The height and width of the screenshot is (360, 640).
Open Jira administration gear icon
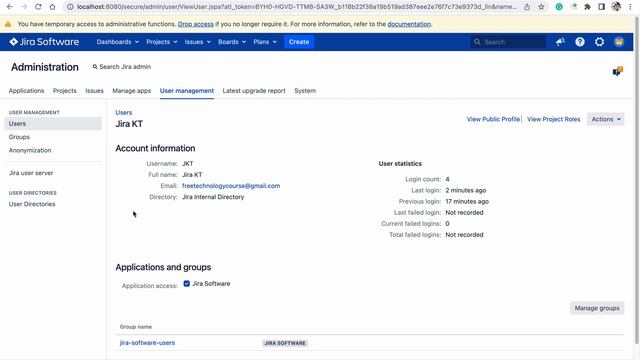(599, 42)
